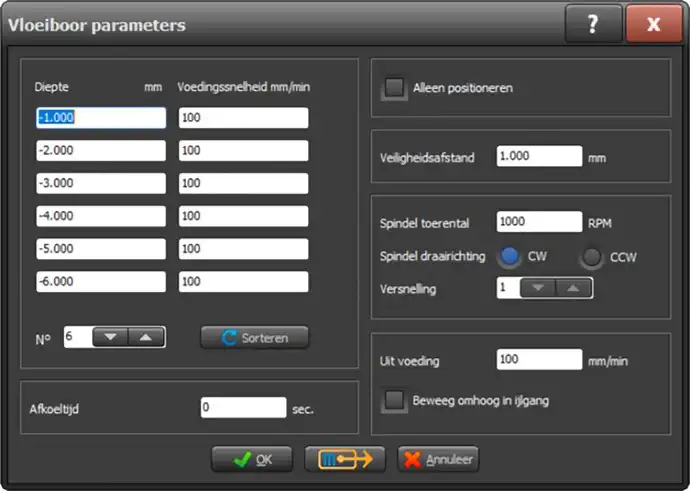Click the Voedingssnelheid mm/min header
This screenshot has height=491, width=690.
[x=243, y=87]
